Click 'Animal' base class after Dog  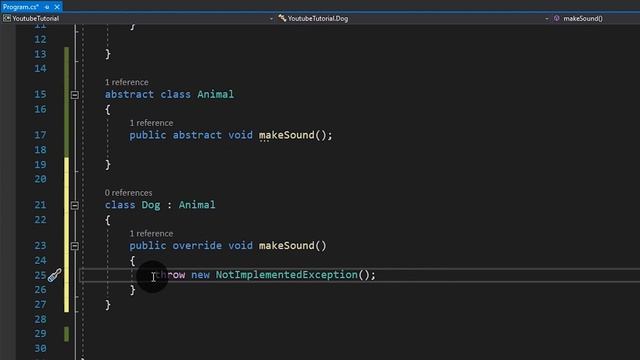197,205
